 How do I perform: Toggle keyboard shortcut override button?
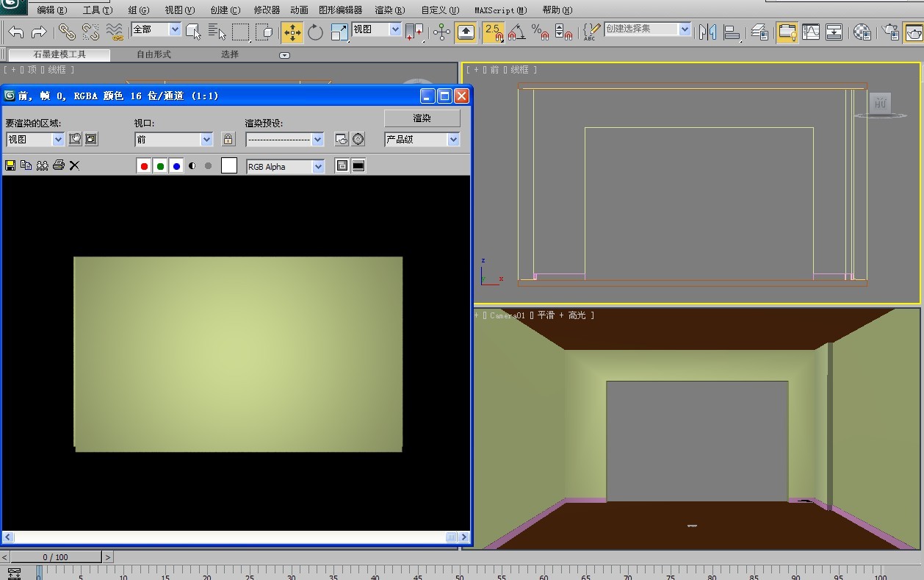[x=466, y=32]
